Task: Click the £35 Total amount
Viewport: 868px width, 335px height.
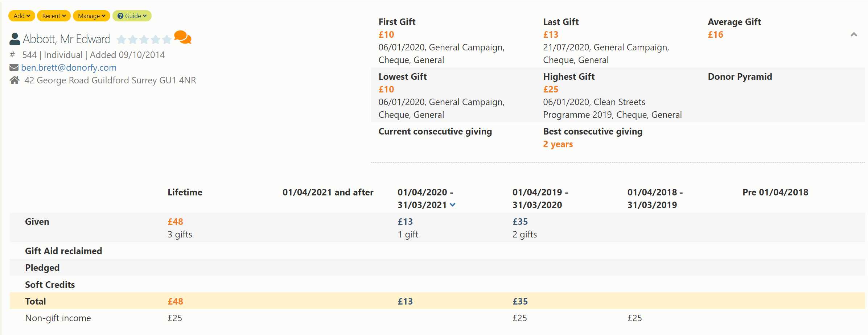Action: coord(520,301)
